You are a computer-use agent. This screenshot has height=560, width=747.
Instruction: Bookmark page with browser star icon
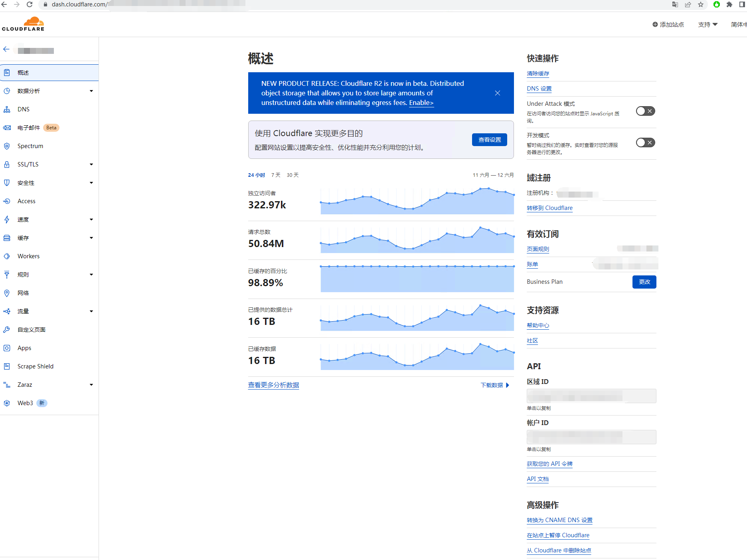click(701, 4)
